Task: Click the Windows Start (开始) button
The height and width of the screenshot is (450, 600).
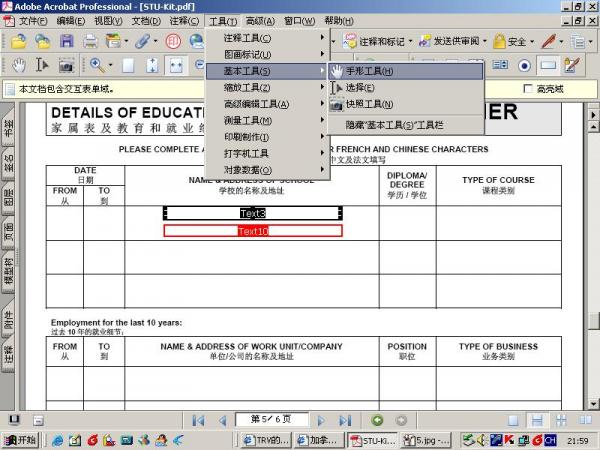Action: click(x=21, y=440)
